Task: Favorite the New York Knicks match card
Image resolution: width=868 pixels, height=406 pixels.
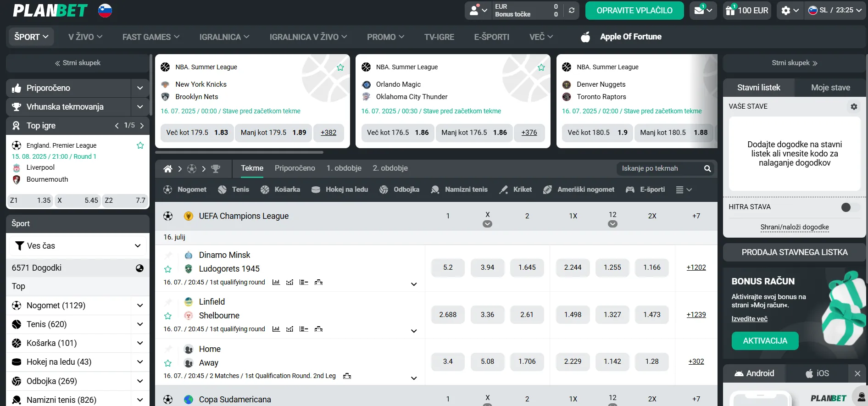Action: tap(340, 67)
